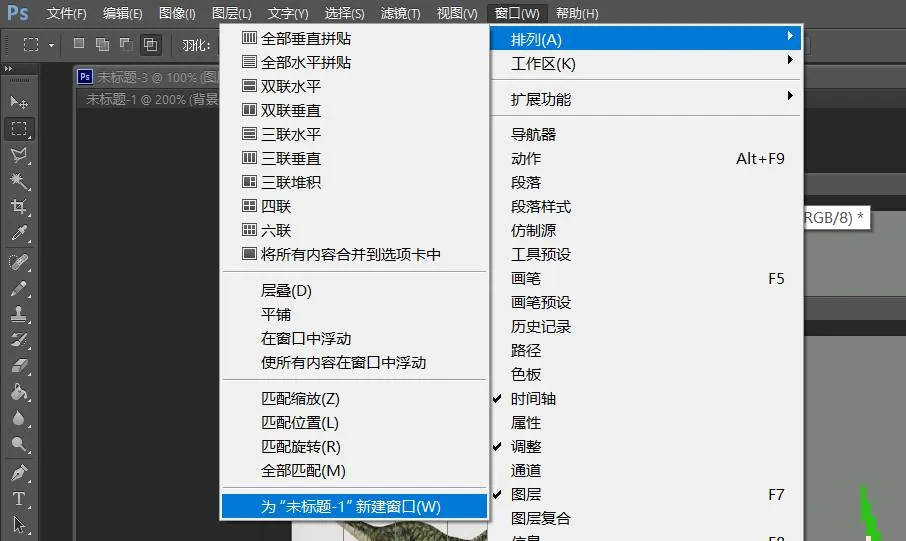Viewport: 906px width, 541px height.
Task: Select the Paint Bucket tool
Action: coord(18,392)
